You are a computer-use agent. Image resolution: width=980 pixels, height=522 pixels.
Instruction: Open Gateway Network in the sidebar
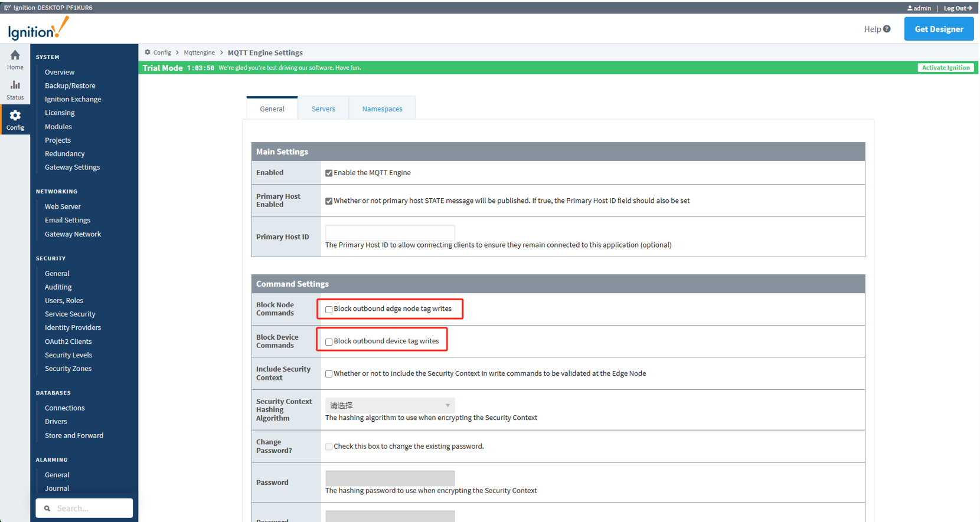[x=73, y=234]
